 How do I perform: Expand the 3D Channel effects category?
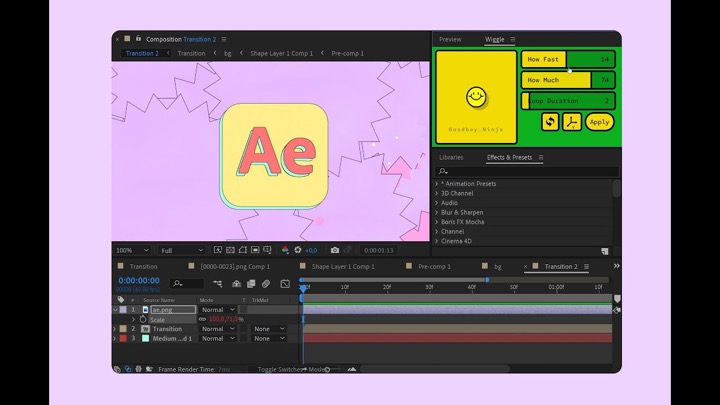(x=436, y=193)
